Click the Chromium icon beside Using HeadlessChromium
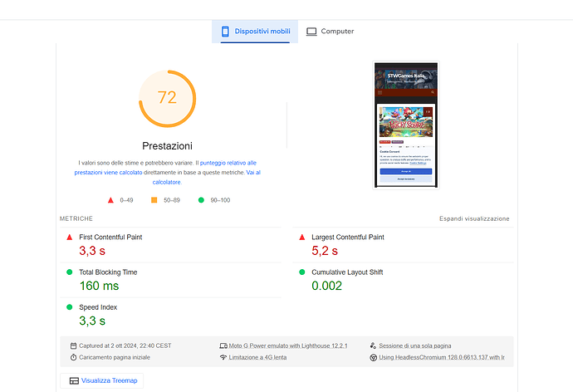This screenshot has width=573, height=392. point(373,358)
